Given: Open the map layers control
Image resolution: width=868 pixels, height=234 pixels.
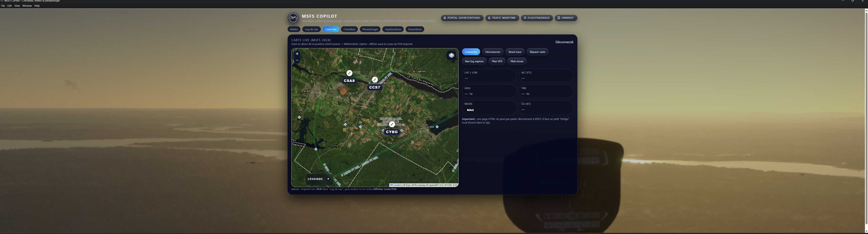Looking at the screenshot, I should (451, 55).
